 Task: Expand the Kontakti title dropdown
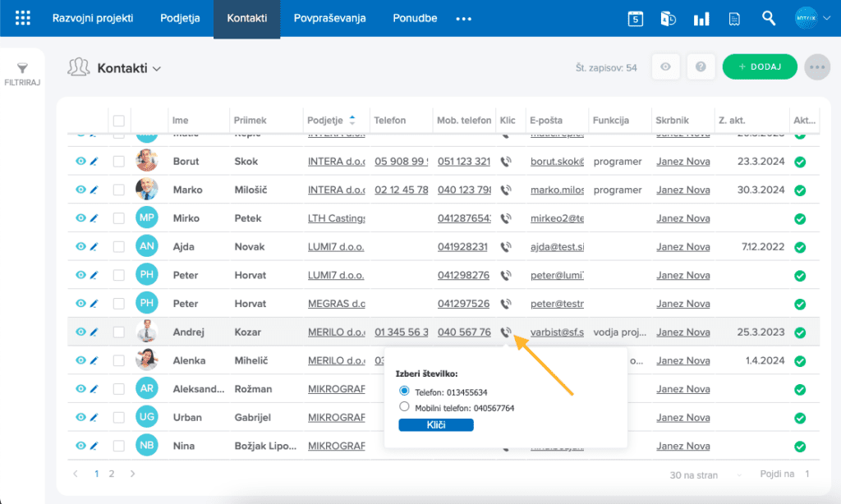157,68
